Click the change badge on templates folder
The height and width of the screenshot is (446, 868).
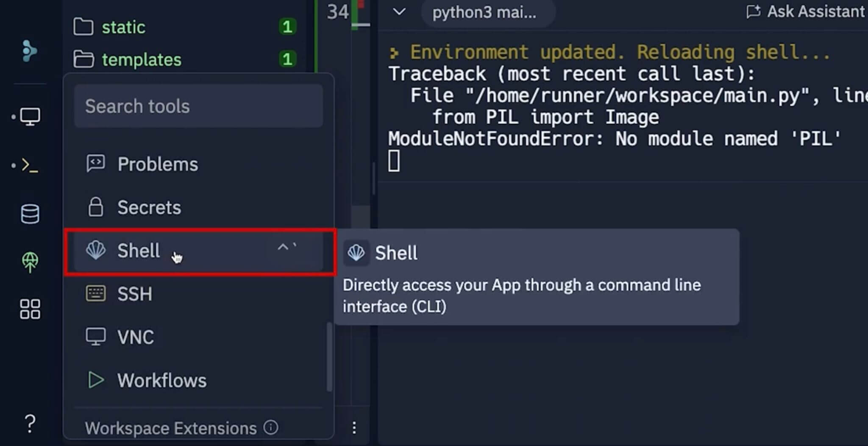[287, 59]
